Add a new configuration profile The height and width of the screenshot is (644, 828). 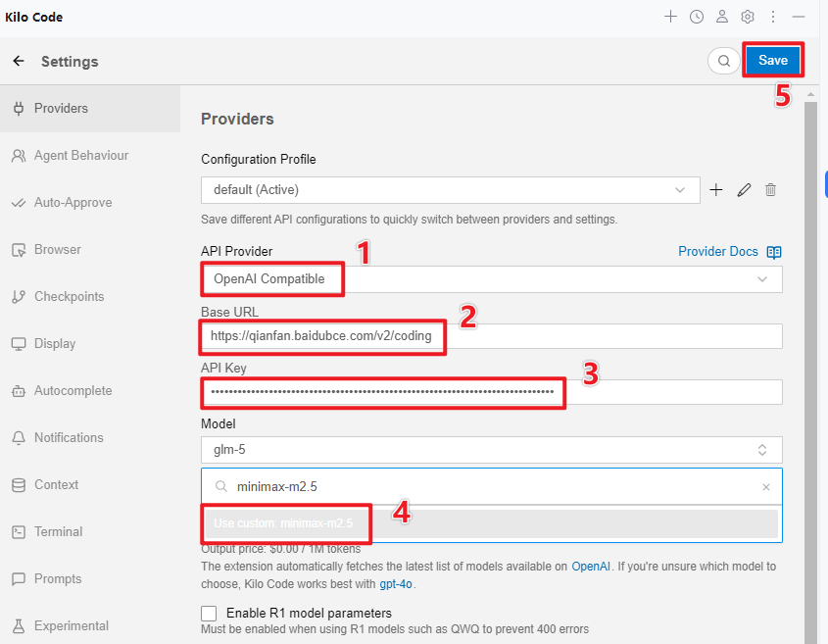(x=716, y=190)
